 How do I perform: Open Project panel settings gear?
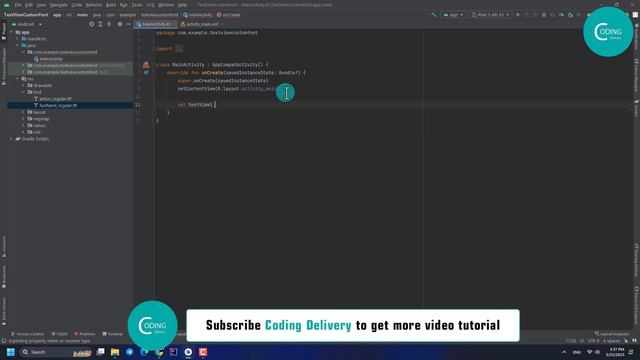click(x=120, y=24)
